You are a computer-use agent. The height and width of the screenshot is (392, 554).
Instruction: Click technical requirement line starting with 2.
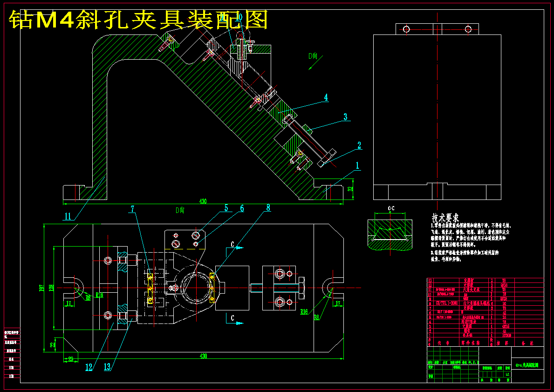(x=465, y=253)
